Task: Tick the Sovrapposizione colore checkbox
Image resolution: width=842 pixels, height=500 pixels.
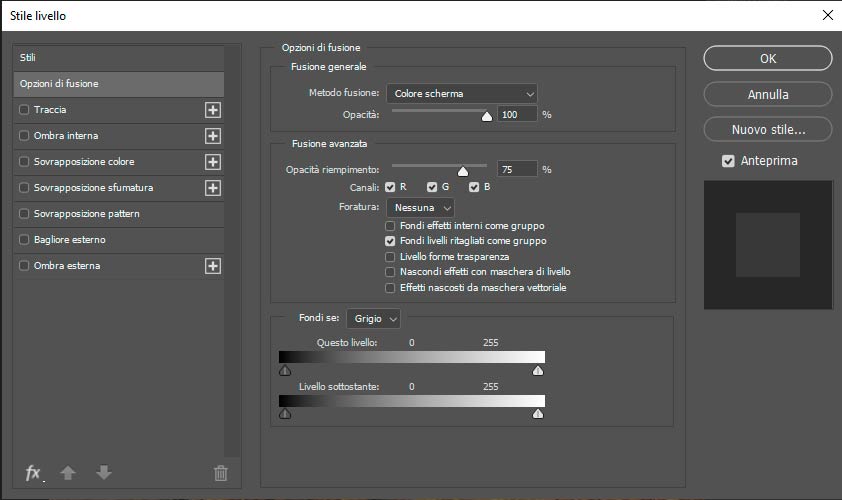Action: (24, 161)
